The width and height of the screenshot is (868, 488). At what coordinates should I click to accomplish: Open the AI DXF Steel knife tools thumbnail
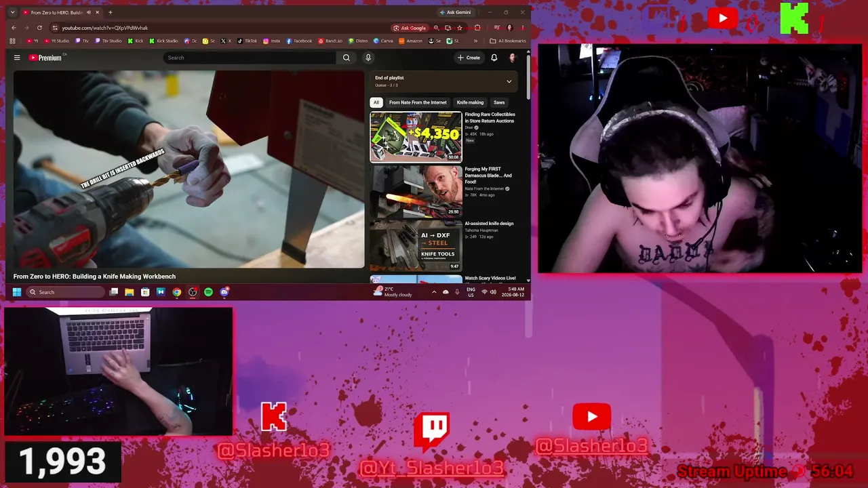click(416, 245)
